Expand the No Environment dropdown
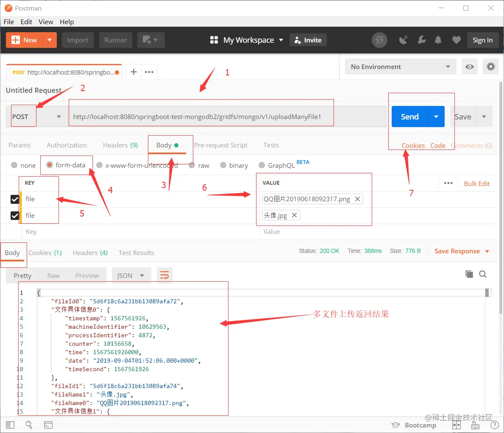The height and width of the screenshot is (433, 504). coord(401,67)
